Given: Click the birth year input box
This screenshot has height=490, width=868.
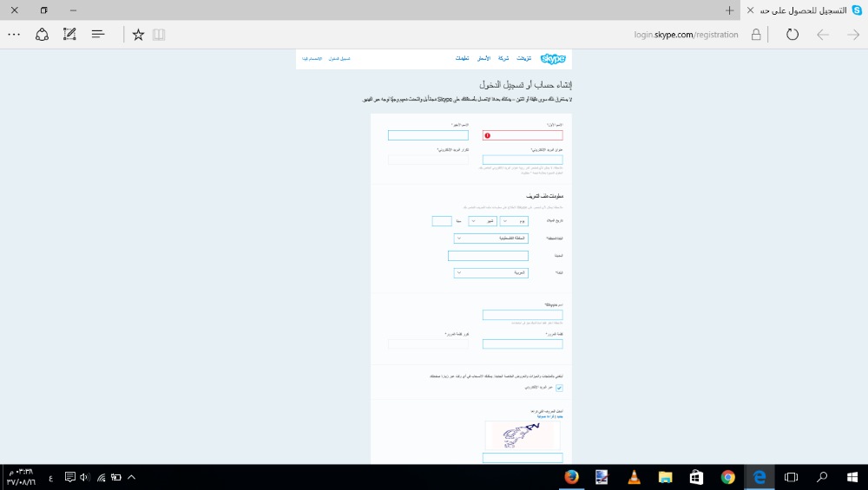Looking at the screenshot, I should [442, 221].
